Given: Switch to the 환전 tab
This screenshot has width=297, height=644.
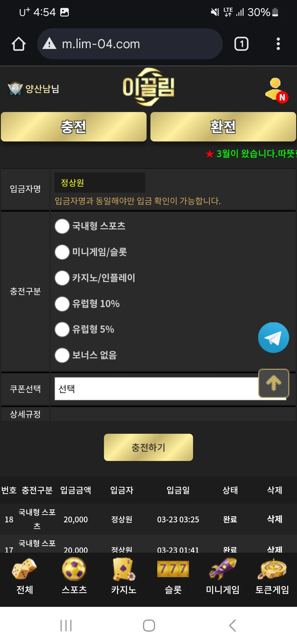Looking at the screenshot, I should point(223,127).
